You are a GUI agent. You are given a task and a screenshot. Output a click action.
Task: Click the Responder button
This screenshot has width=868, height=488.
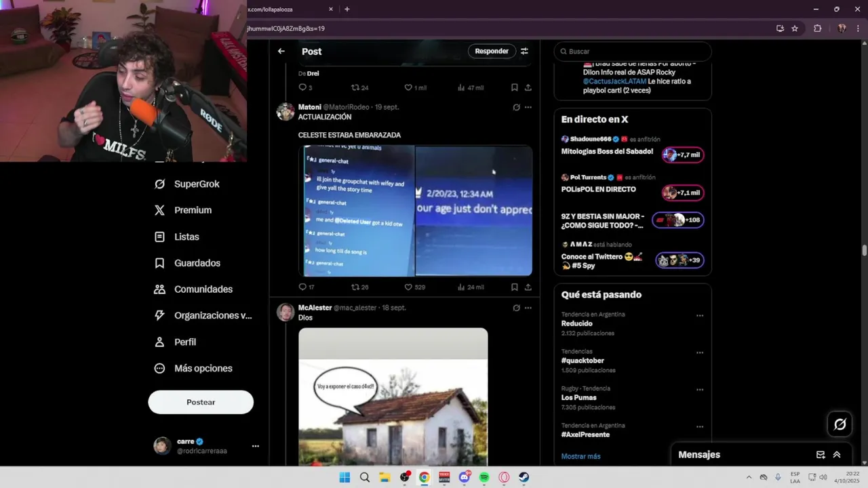pos(492,51)
